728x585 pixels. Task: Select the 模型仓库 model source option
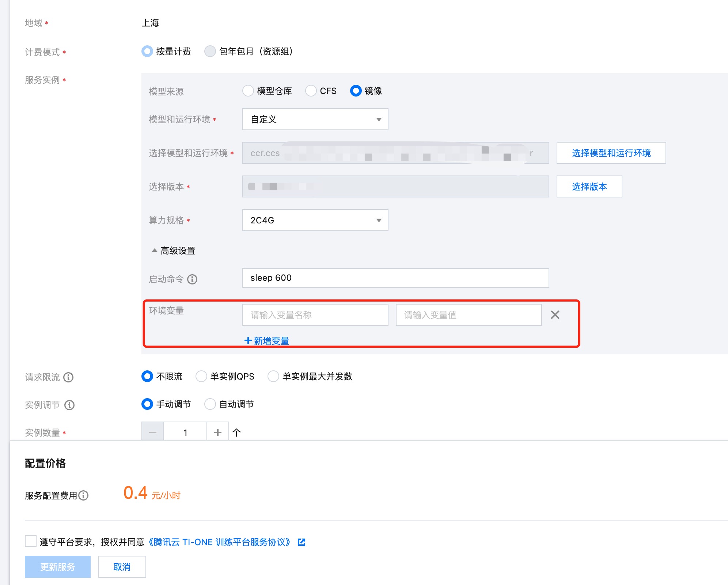248,91
